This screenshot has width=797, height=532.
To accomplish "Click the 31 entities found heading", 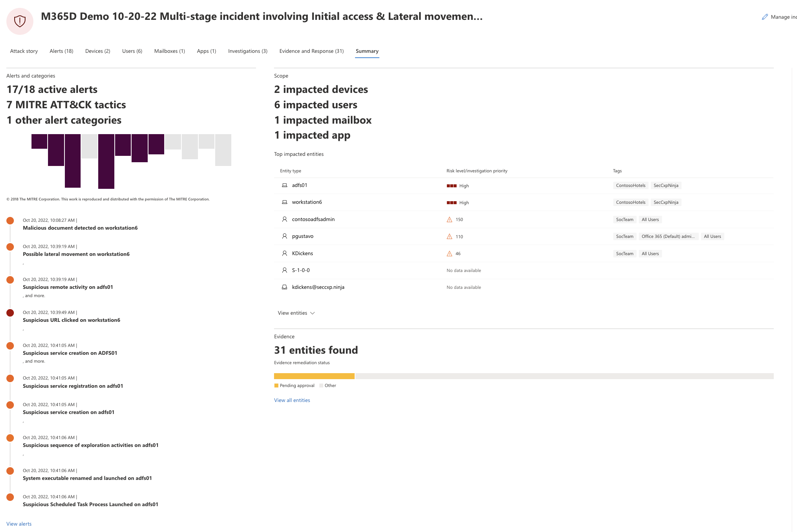I will tap(316, 350).
